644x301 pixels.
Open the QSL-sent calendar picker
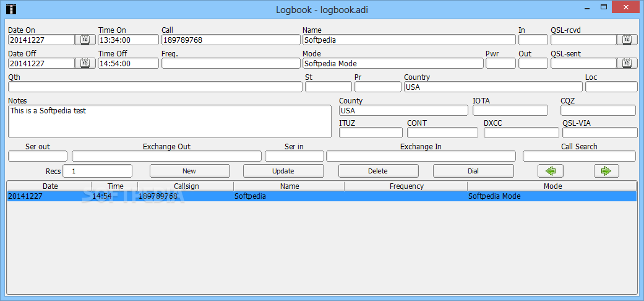pos(627,63)
